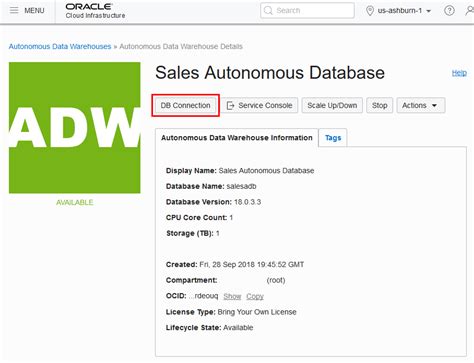Click the Oracle Cloud Infrastructure logo

(x=95, y=11)
